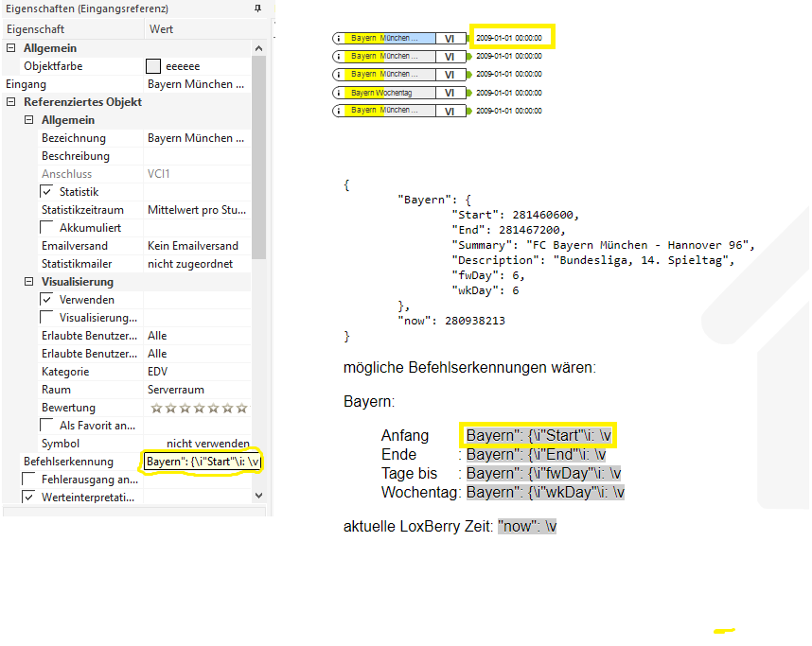812x646 pixels.
Task: Pin the Eigenschaften panel with the pushpin icon
Action: coord(257,9)
